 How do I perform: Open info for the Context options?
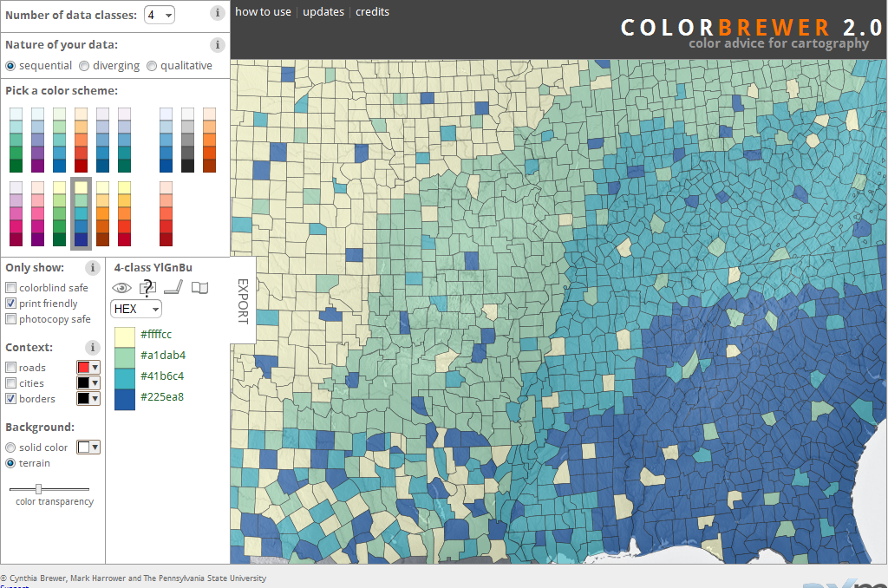tap(93, 347)
